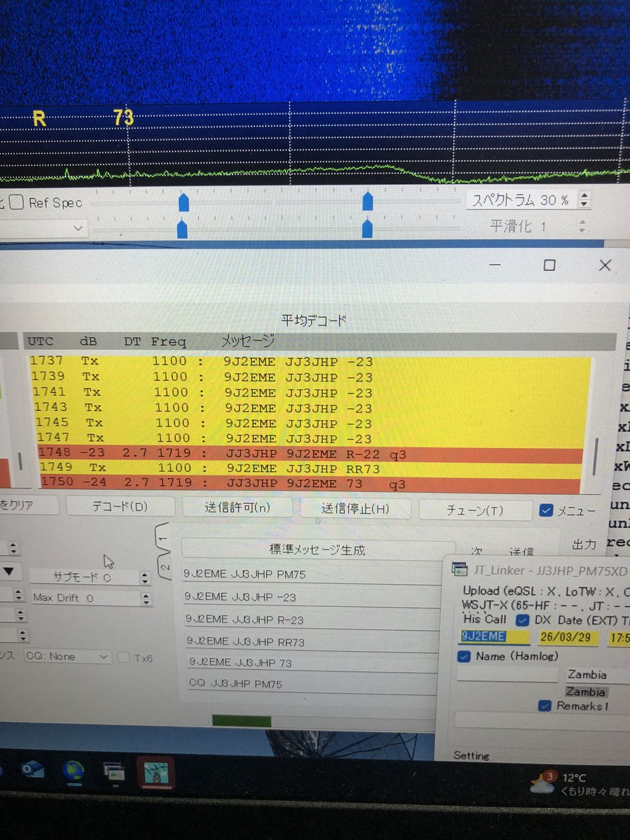Click the empty Name field in JT_Linker
The height and width of the screenshot is (840, 630).
(x=507, y=675)
